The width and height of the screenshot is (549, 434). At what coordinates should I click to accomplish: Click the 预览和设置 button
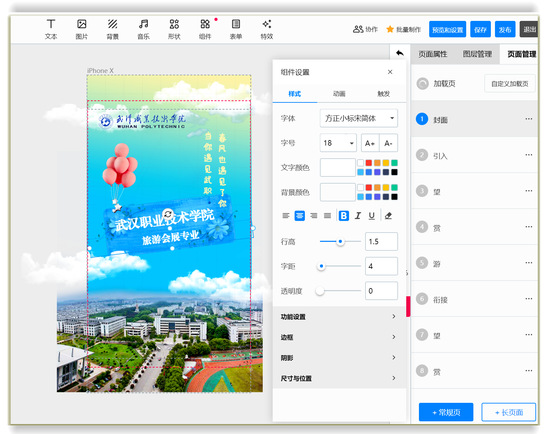point(447,29)
